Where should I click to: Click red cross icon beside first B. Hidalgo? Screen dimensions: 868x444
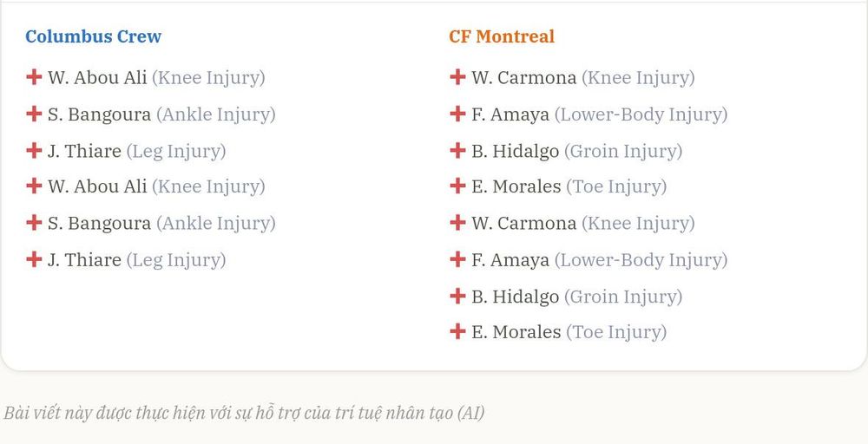[x=457, y=150]
